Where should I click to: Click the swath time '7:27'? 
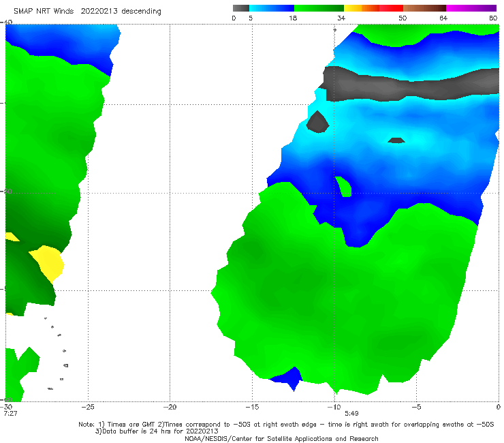point(11,414)
